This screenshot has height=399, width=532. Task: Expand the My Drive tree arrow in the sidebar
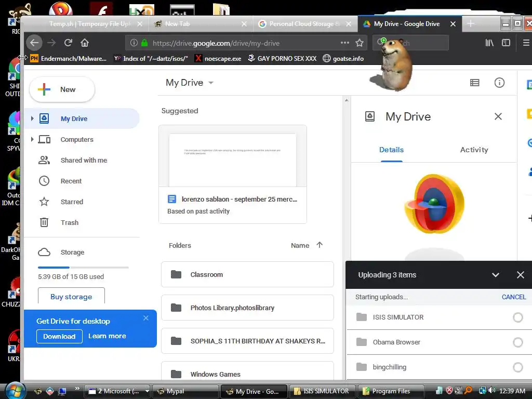click(32, 118)
